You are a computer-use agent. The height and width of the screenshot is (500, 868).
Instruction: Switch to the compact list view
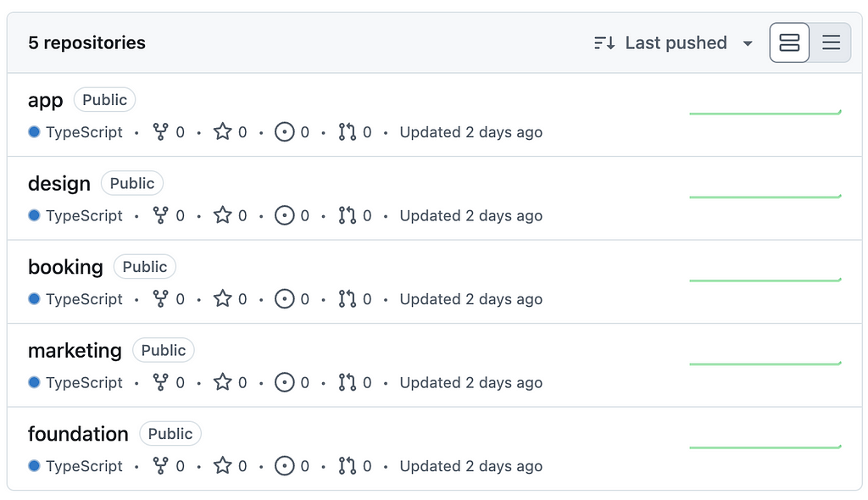click(831, 42)
